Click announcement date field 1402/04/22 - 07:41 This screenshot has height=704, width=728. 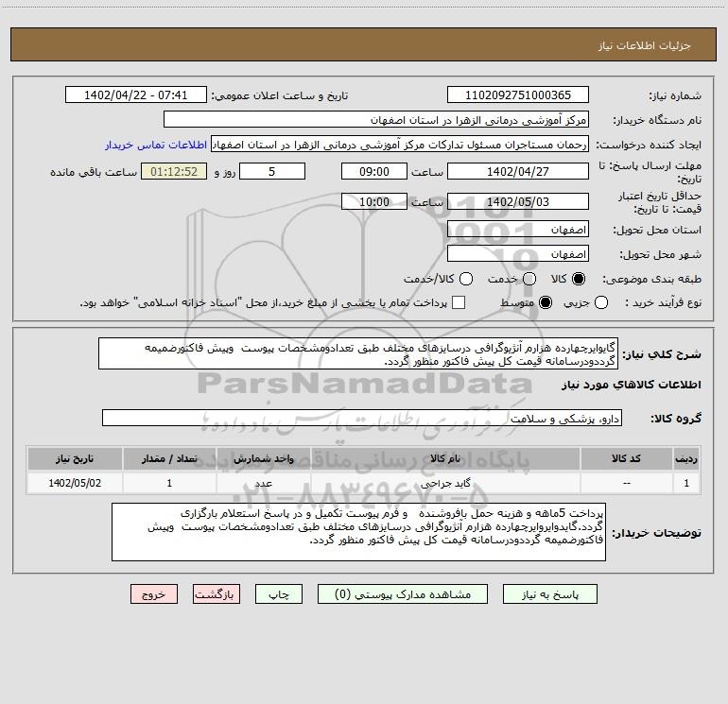click(x=136, y=94)
